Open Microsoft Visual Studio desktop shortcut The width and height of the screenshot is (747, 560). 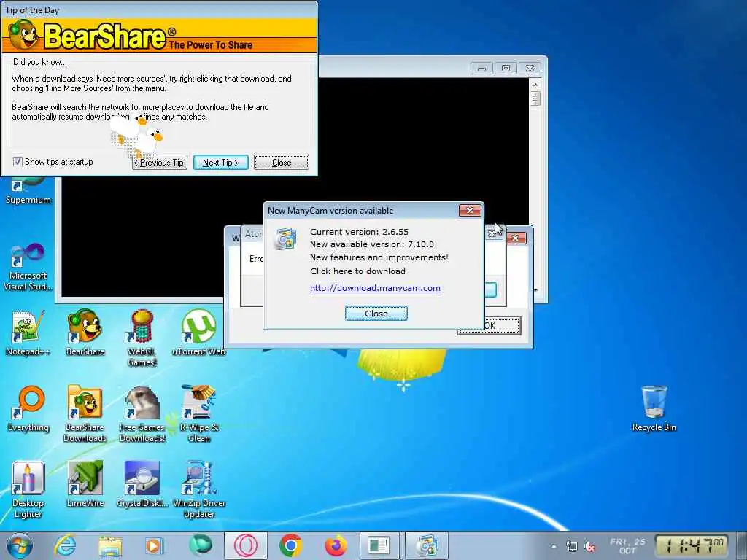28,267
